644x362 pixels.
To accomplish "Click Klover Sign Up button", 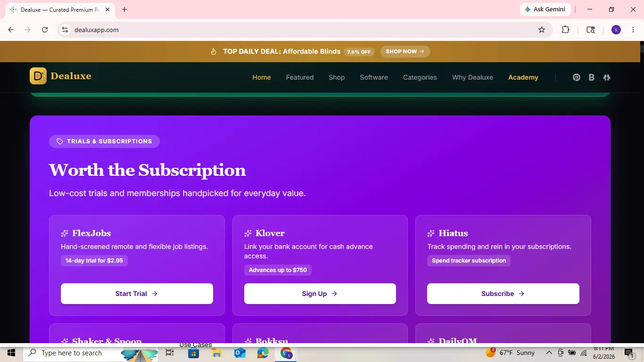I will 320,294.
